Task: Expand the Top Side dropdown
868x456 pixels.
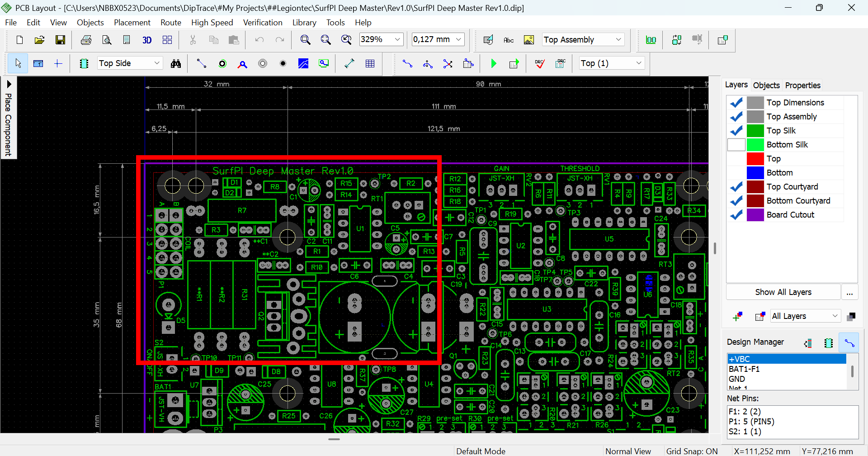Action: coord(157,63)
